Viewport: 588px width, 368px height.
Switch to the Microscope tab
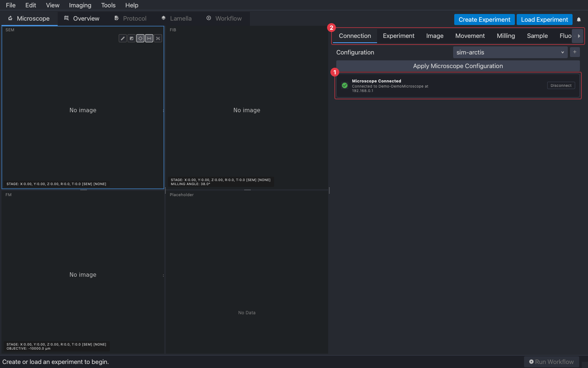pos(29,18)
